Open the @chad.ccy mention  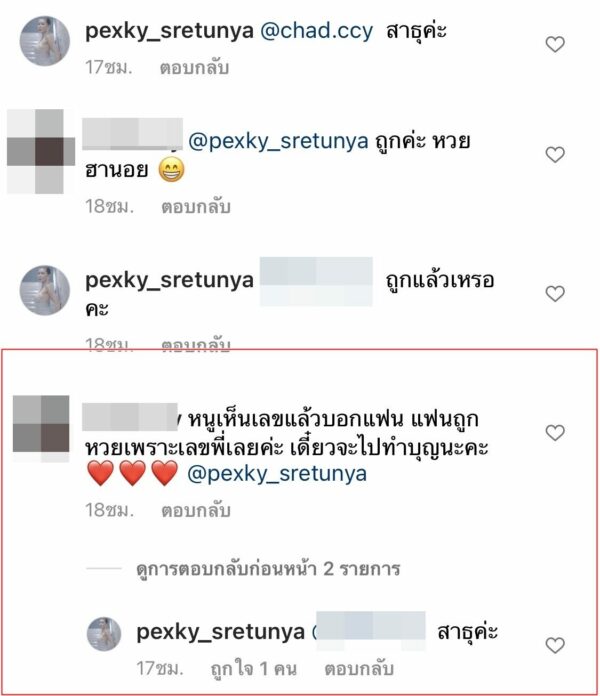pyautogui.click(x=316, y=32)
